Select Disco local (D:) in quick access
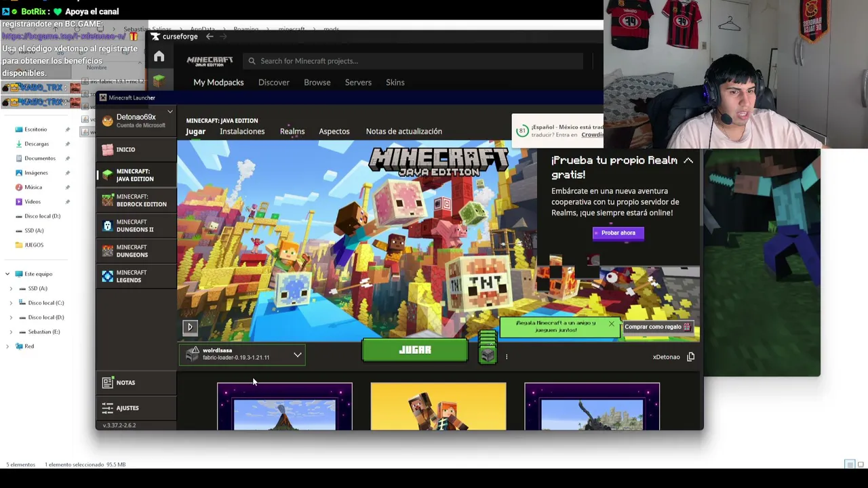868x488 pixels. 38,216
